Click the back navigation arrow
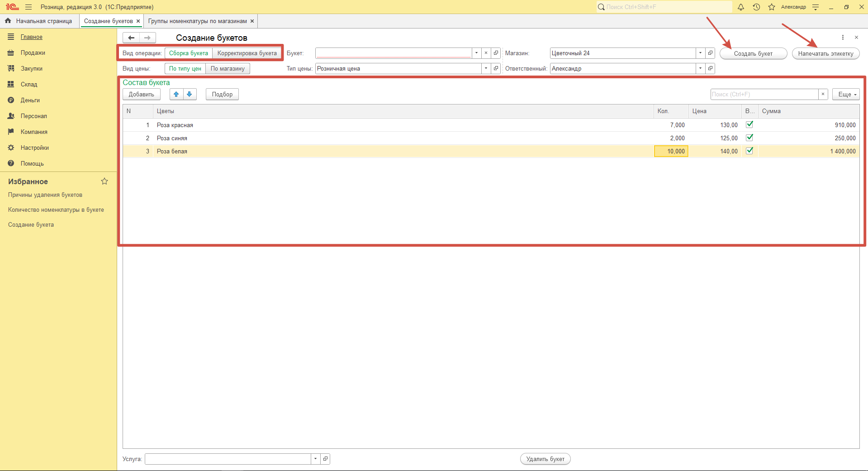 131,38
